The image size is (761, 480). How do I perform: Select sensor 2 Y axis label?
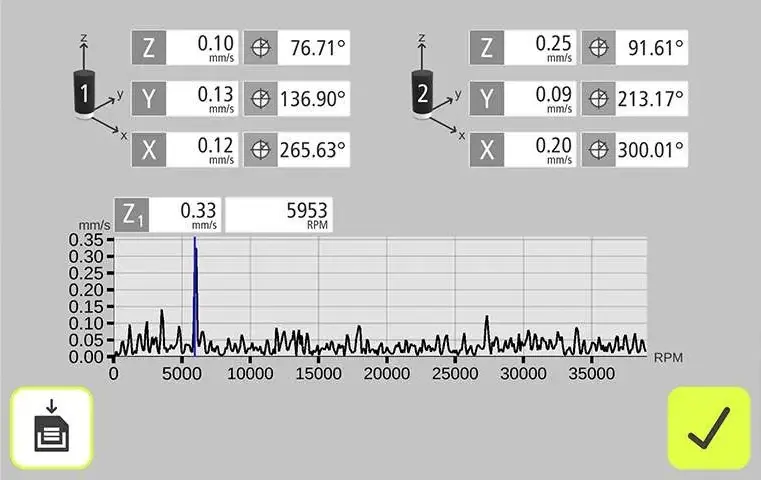tap(486, 99)
